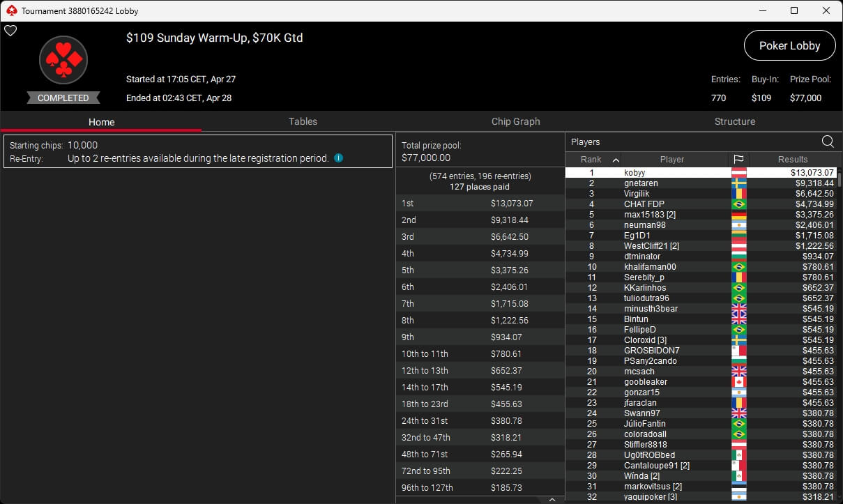Select player tuliodutra96

(x=701, y=298)
